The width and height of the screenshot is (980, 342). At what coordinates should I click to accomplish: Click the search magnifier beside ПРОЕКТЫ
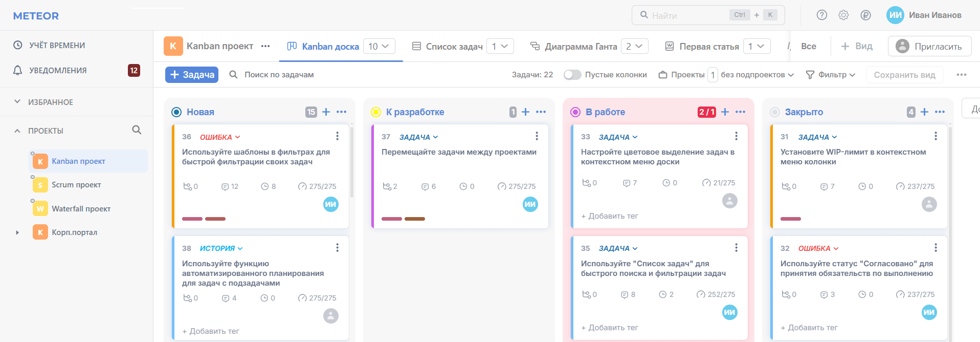point(137,130)
